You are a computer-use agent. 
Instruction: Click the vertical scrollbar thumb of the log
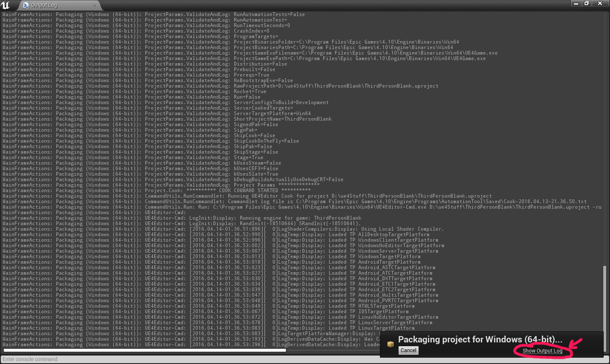(x=604, y=305)
